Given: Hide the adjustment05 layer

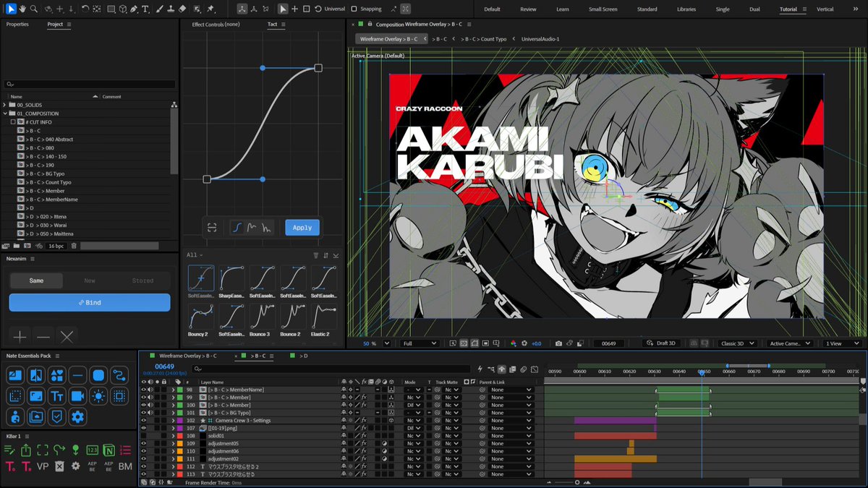Looking at the screenshot, I should (143, 443).
